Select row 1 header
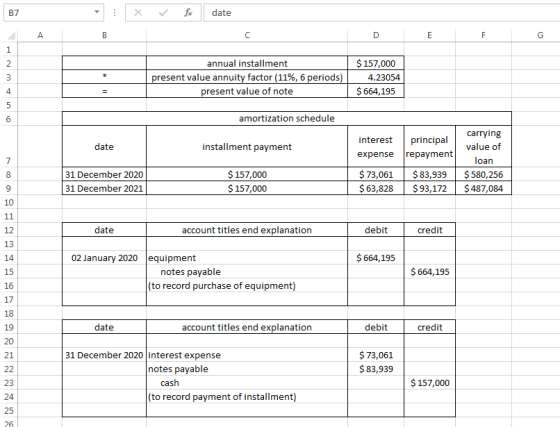Viewport: 560px width, 427px height. coord(9,49)
